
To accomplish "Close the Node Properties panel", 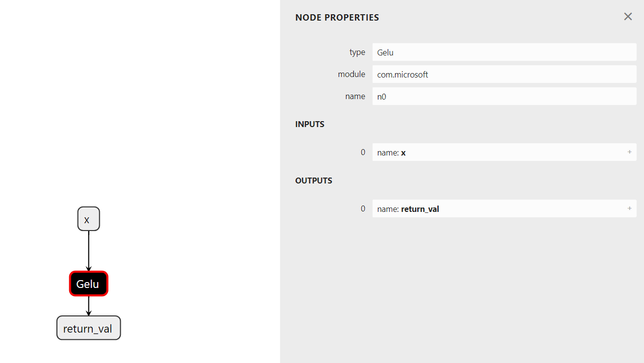I will (x=628, y=17).
